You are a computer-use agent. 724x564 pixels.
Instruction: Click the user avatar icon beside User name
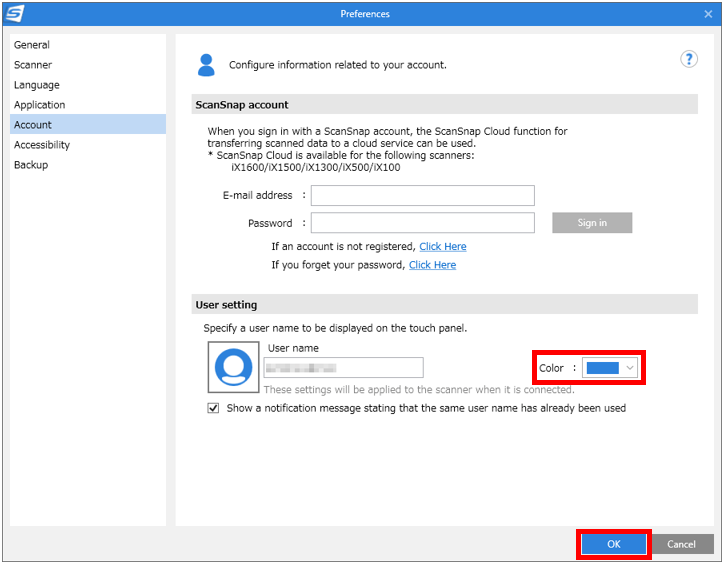coord(234,367)
